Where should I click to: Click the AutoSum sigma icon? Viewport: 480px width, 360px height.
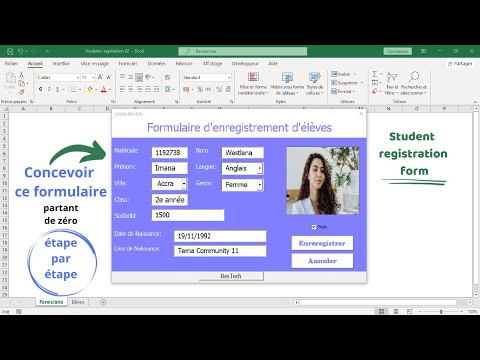click(375, 74)
